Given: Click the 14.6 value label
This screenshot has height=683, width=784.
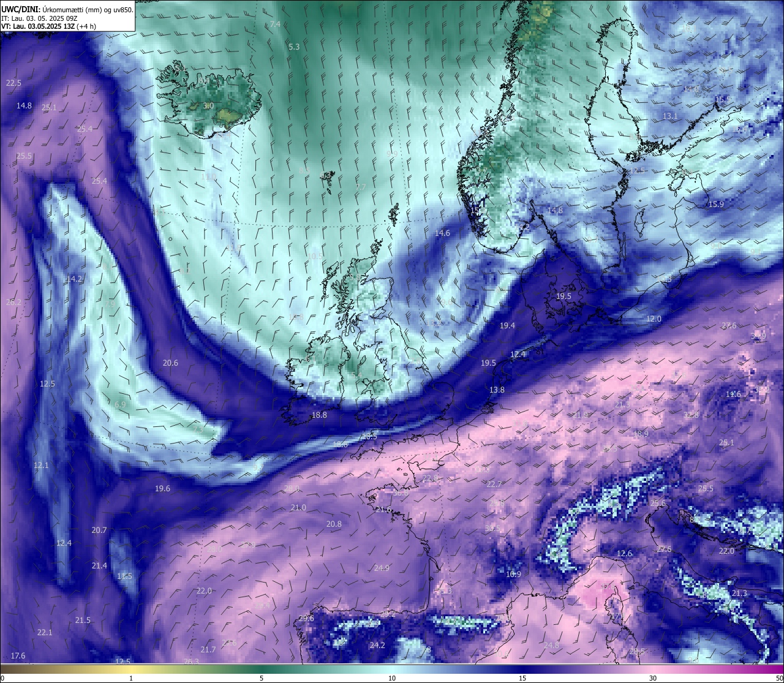Looking at the screenshot, I should click(x=442, y=233).
